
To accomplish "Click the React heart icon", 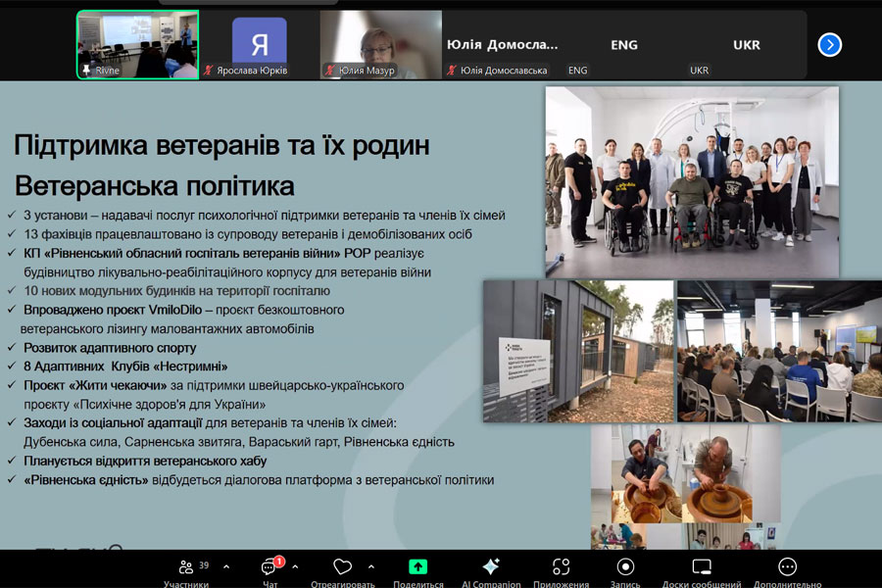I will (x=342, y=568).
